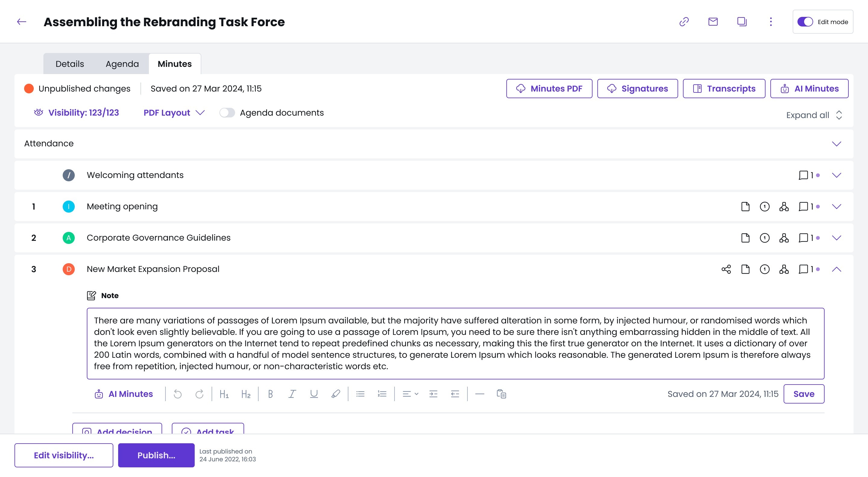Switch to the Agenda tab
This screenshot has height=477, width=868.
coord(122,64)
